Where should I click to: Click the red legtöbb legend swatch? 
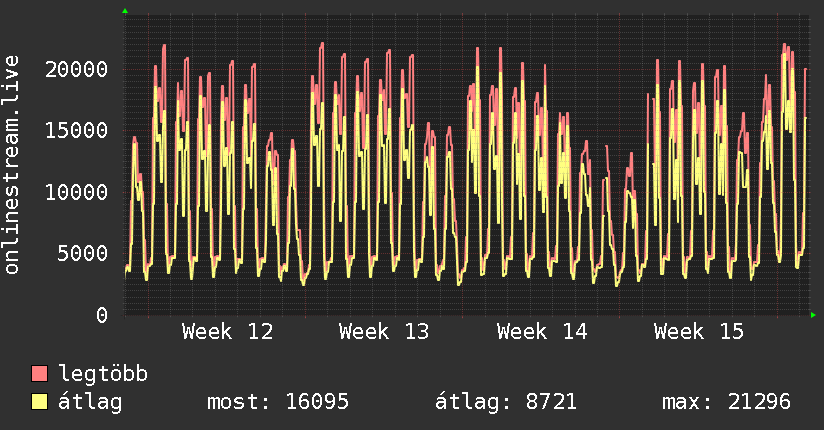pyautogui.click(x=40, y=375)
